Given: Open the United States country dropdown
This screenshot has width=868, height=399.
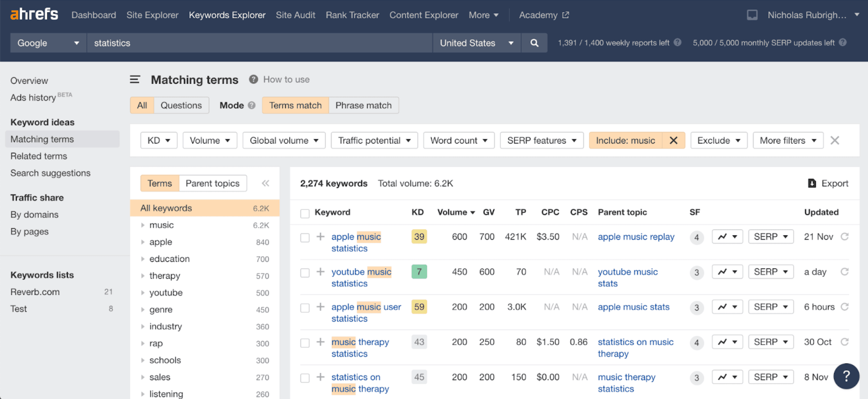Looking at the screenshot, I should (x=476, y=43).
